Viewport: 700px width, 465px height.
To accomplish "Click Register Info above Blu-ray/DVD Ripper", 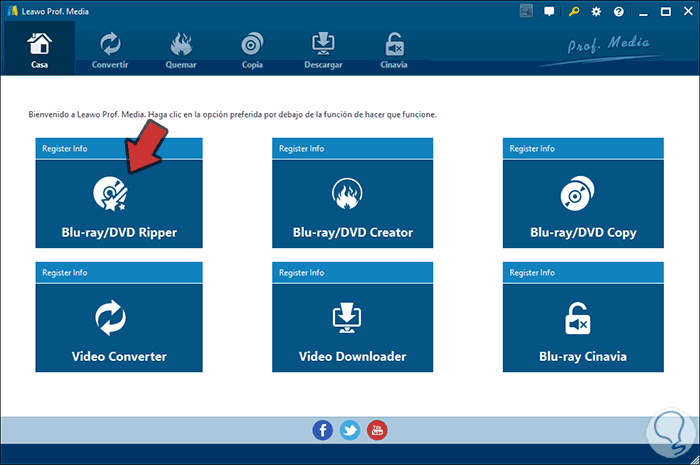I will point(65,149).
